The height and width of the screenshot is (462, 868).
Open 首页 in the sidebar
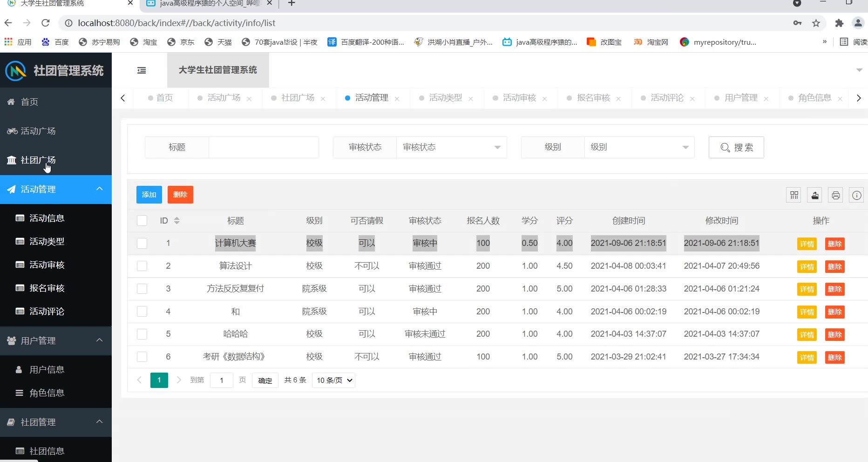point(56,102)
